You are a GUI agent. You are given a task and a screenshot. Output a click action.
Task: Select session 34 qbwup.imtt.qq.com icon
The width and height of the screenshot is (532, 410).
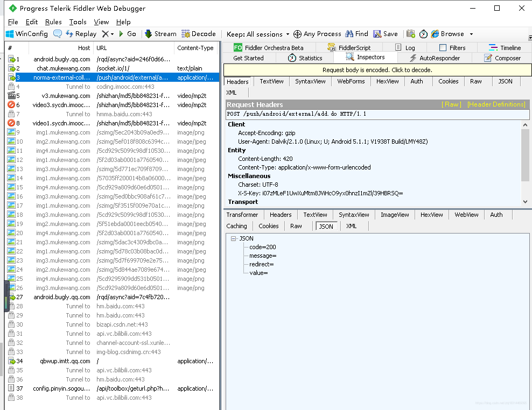(11, 361)
